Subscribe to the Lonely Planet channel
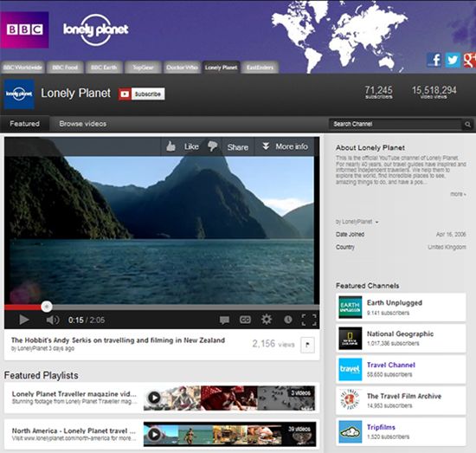 point(142,94)
